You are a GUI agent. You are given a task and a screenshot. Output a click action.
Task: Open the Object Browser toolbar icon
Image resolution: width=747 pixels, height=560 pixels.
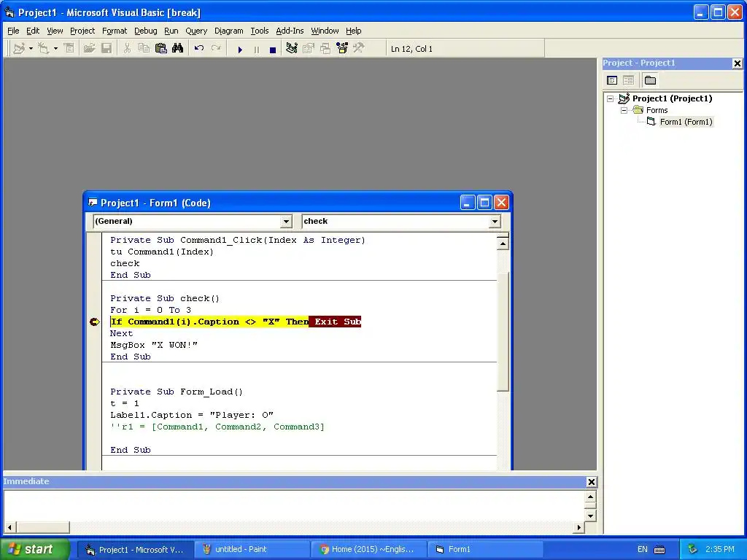pos(342,49)
